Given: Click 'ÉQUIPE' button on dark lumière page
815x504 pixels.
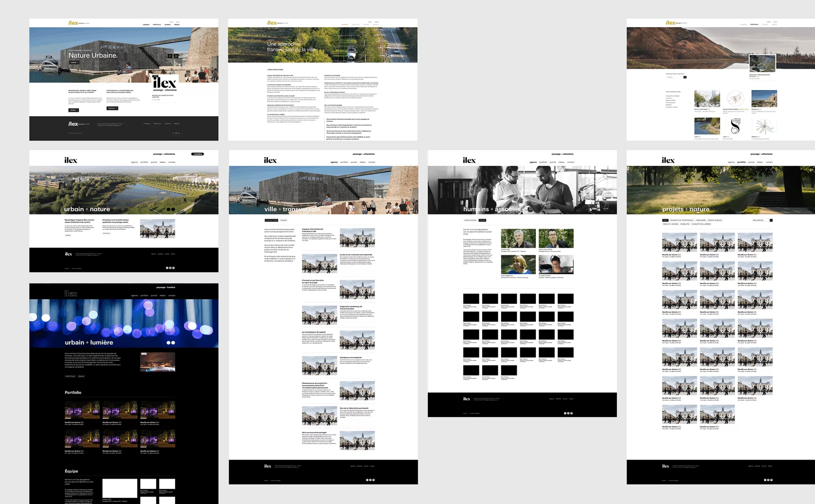Looking at the screenshot, I should 81,376.
